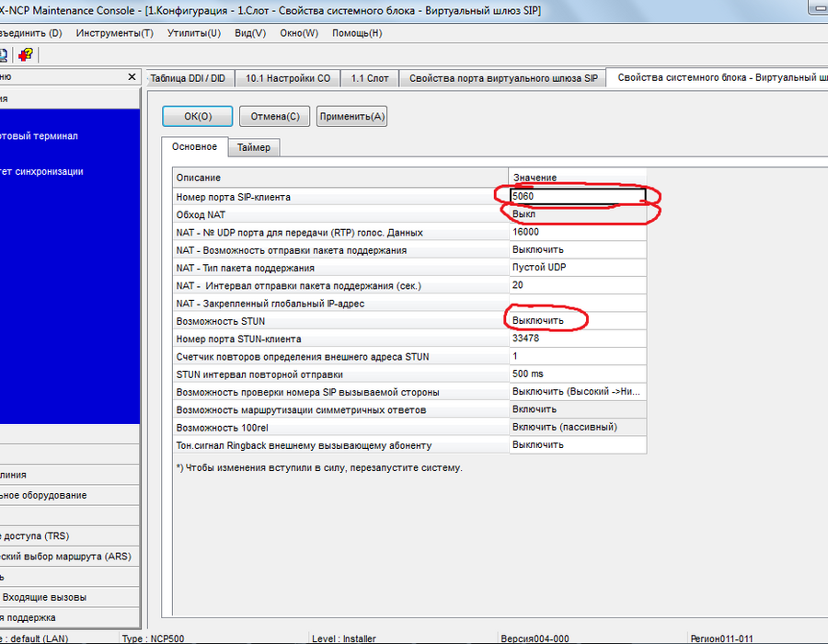This screenshot has width=828, height=644.
Task: Open the (TRS) section in left panel
Action: coord(70,536)
